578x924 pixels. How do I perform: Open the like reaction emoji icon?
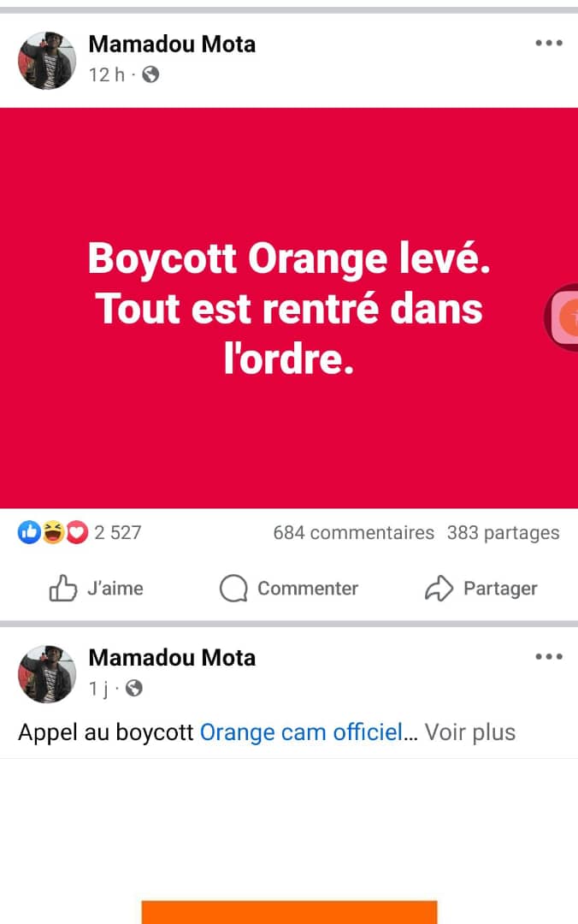point(28,533)
